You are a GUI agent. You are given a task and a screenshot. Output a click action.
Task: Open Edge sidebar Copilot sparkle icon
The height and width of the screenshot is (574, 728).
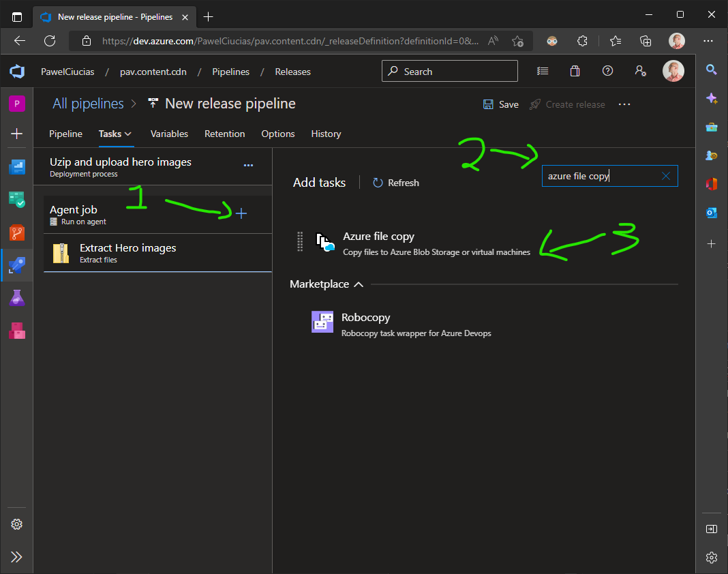click(x=711, y=98)
